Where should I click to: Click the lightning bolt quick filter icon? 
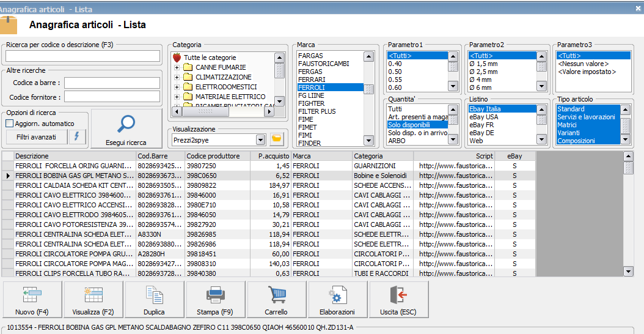(x=77, y=136)
